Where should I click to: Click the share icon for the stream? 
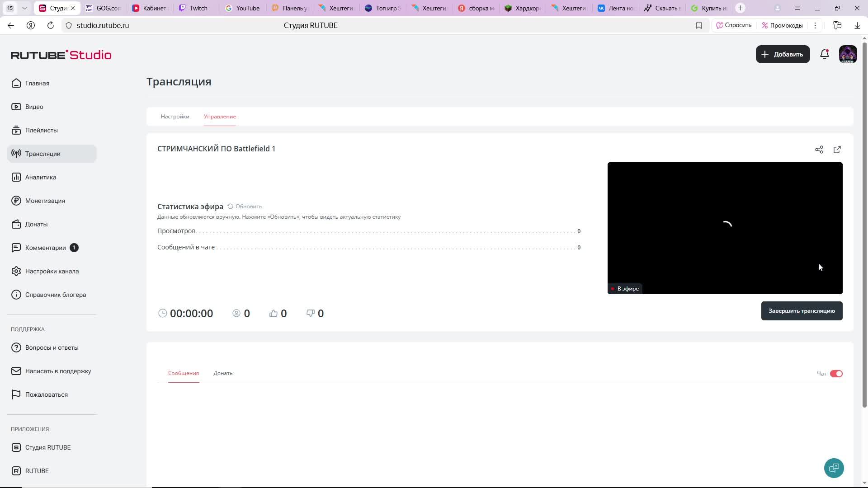click(x=819, y=150)
